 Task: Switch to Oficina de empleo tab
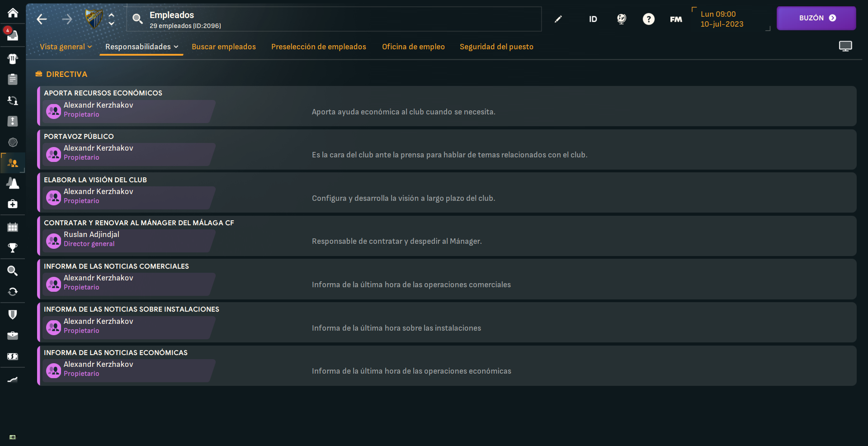click(x=413, y=47)
